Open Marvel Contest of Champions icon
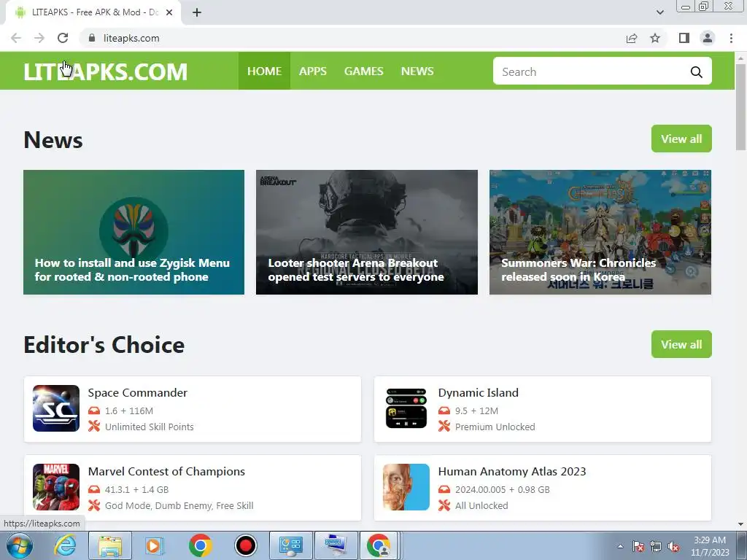 [55, 487]
